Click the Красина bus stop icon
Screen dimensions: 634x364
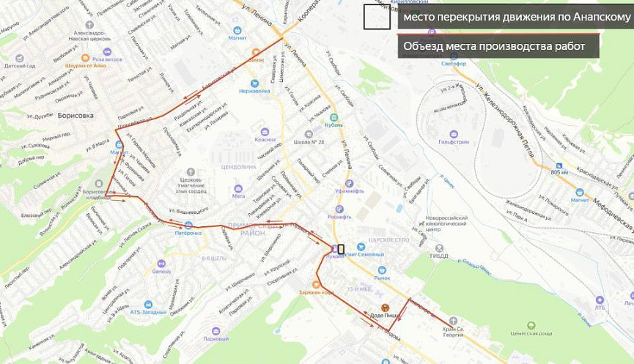(x=265, y=132)
